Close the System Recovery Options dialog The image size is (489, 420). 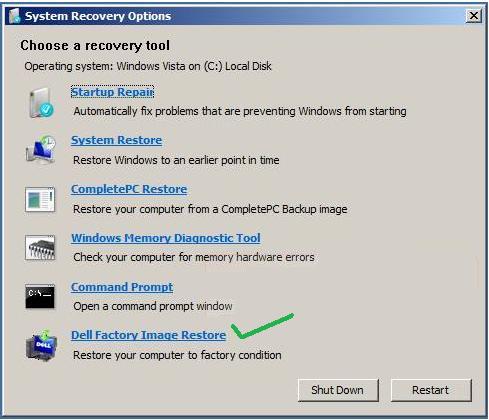coord(473,16)
